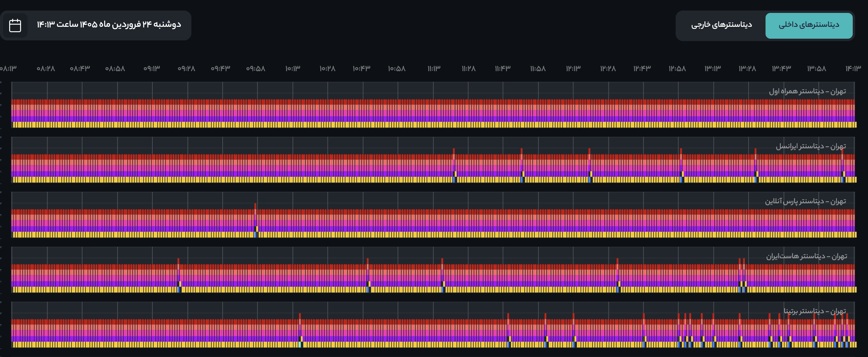Click the calendar icon beside the date

(15, 25)
